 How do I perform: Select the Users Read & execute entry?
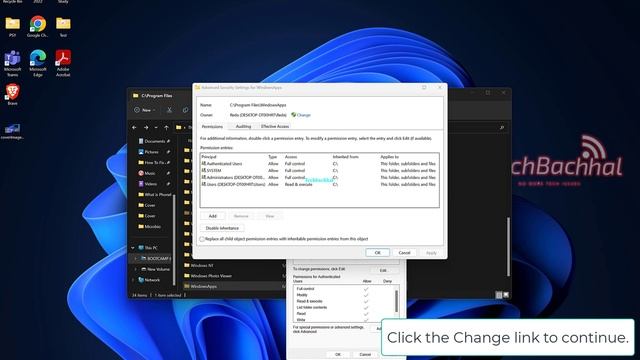320,184
